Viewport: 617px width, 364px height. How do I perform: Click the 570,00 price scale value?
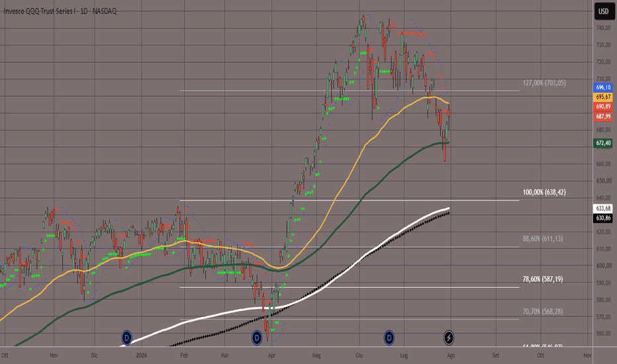[x=603, y=317]
